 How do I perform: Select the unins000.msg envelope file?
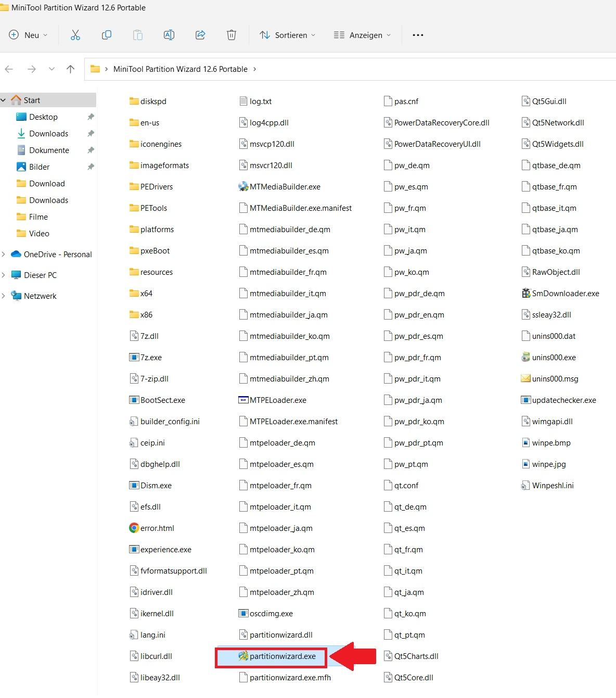(549, 378)
